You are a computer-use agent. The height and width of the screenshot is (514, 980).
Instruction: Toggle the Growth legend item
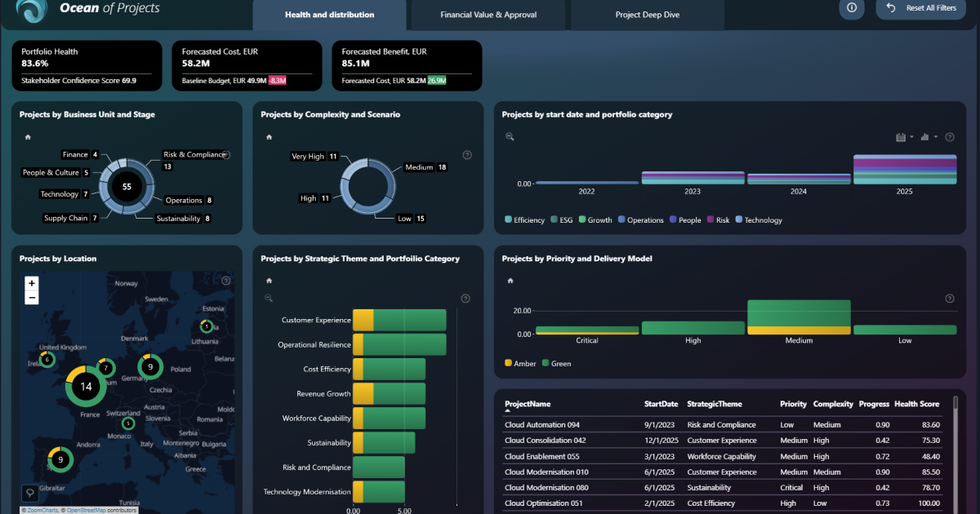[595, 220]
